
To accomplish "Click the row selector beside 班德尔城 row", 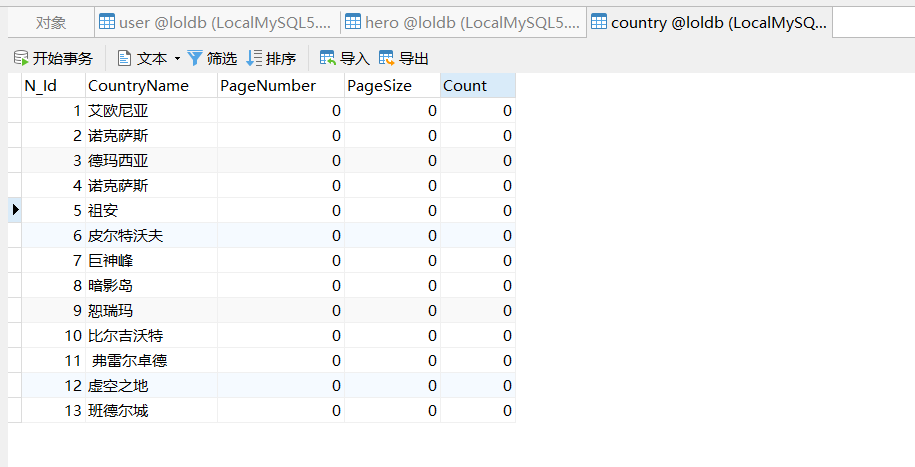I will (15, 410).
